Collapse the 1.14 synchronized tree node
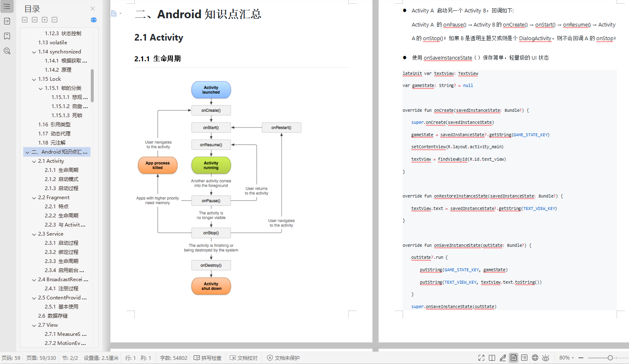Image resolution: width=629 pixels, height=364 pixels. point(34,52)
